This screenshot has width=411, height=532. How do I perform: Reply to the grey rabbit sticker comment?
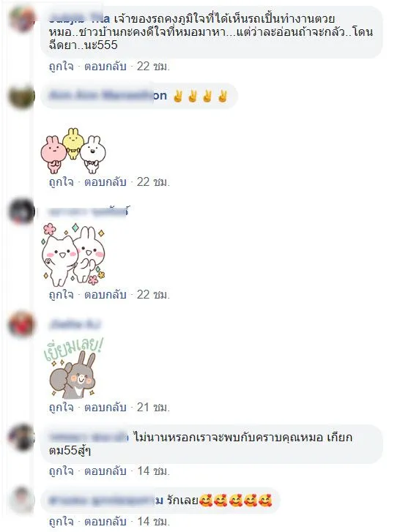(105, 407)
